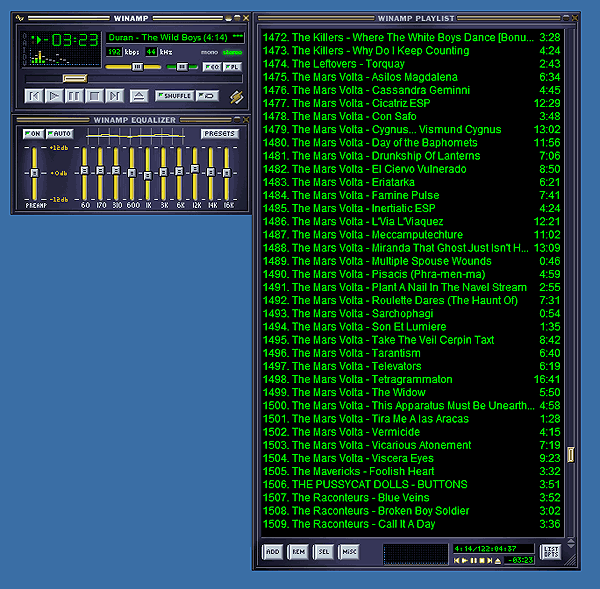This screenshot has height=589, width=600.
Task: Select track 1489 Multiple Spouse Wounds
Action: point(412,261)
